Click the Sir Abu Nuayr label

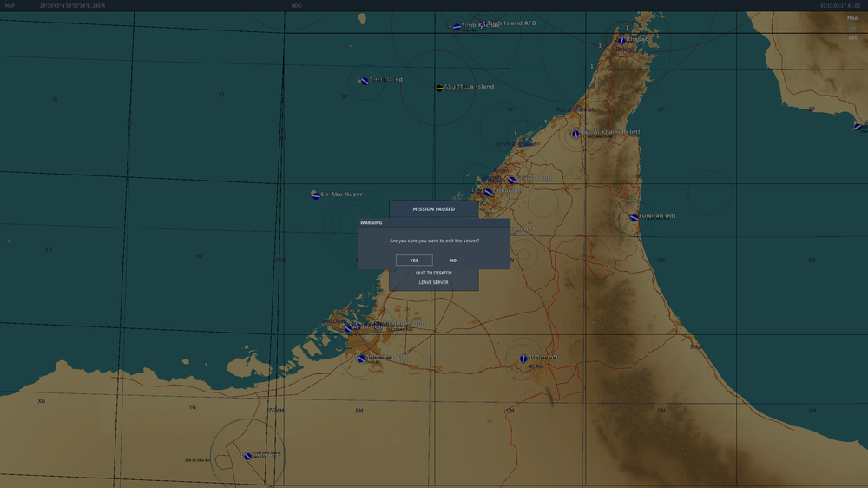coord(341,195)
